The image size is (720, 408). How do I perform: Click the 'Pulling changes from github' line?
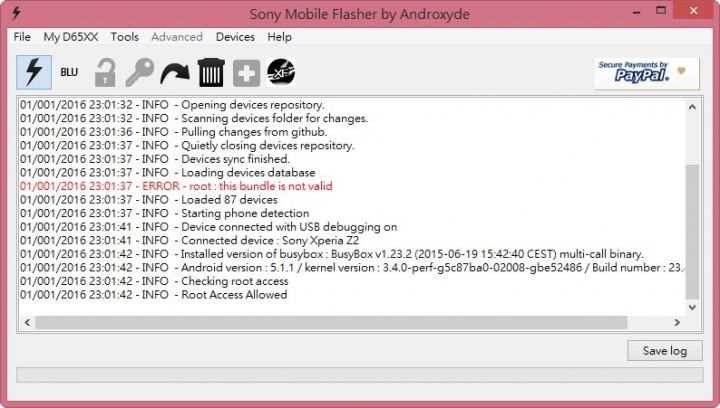[x=174, y=132]
